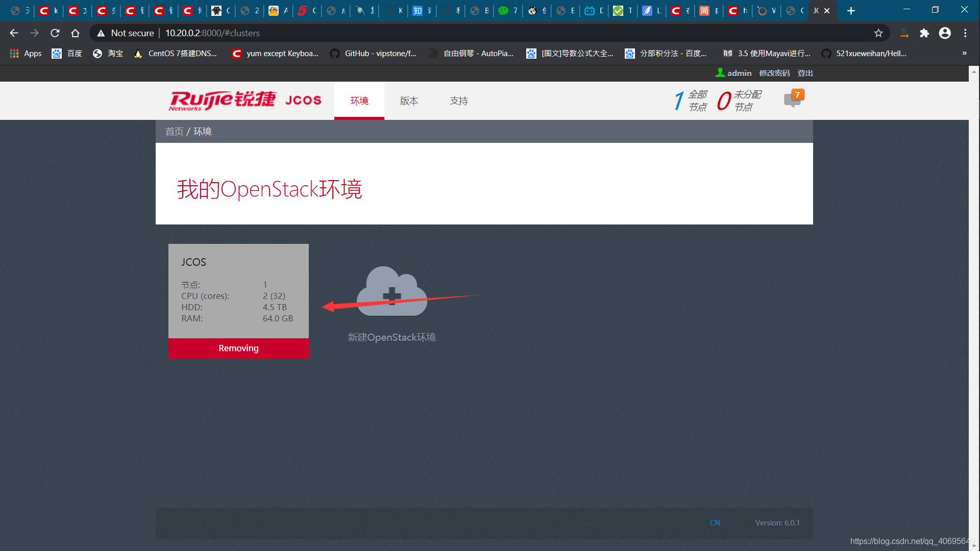Click the 修改密码 link
This screenshot has width=980, height=551.
(774, 73)
